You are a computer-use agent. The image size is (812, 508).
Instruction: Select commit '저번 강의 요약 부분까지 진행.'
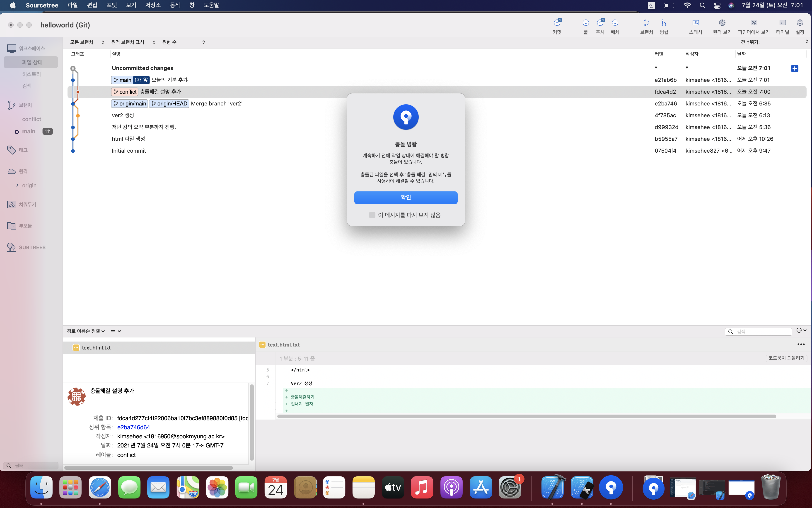[437, 127]
